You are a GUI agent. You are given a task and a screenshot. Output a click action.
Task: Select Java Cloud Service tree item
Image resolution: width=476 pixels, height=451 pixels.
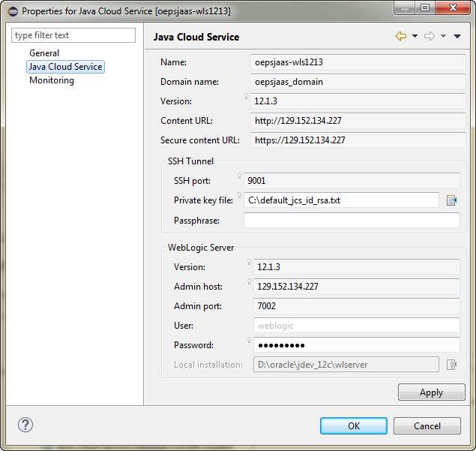[65, 67]
